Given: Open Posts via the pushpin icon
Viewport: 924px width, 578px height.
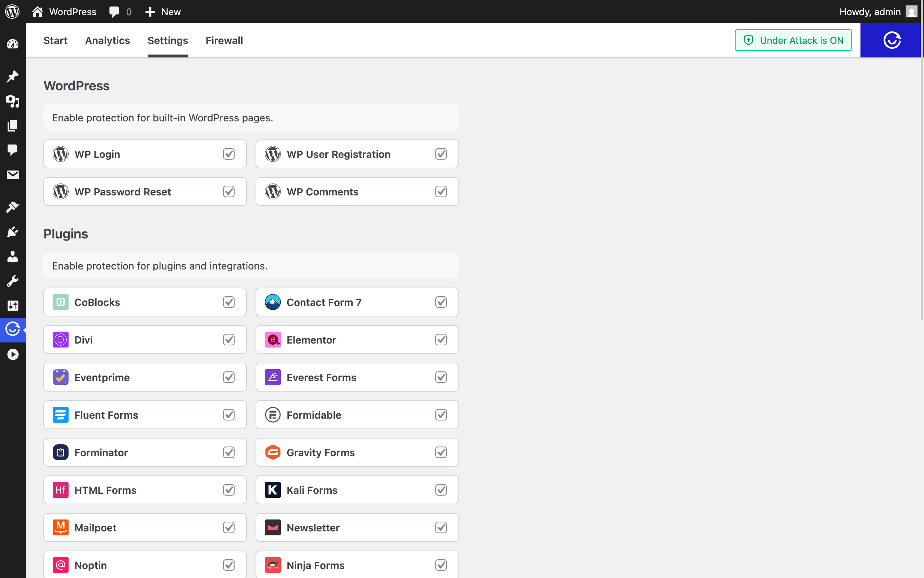Looking at the screenshot, I should pyautogui.click(x=13, y=77).
